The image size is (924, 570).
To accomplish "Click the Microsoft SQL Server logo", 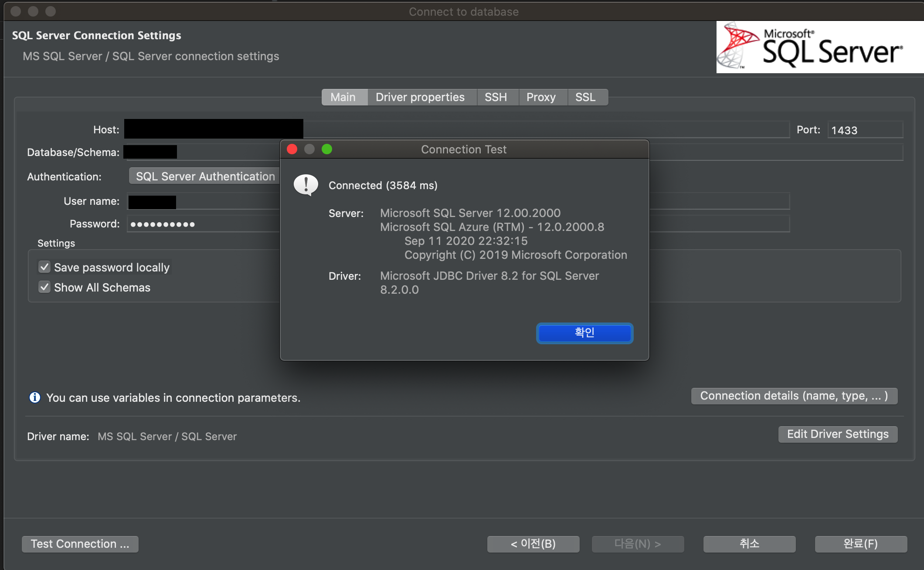I will (819, 47).
